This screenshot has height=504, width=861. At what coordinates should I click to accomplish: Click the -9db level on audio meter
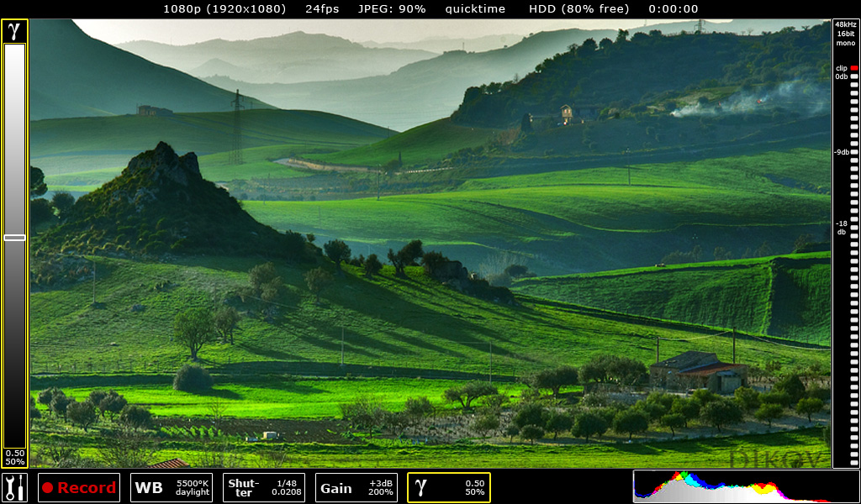[x=853, y=152]
